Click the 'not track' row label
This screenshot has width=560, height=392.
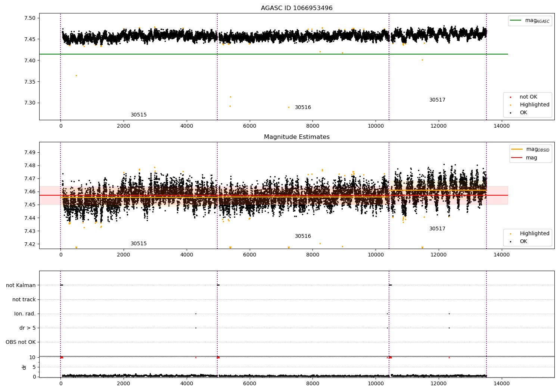[x=24, y=300]
